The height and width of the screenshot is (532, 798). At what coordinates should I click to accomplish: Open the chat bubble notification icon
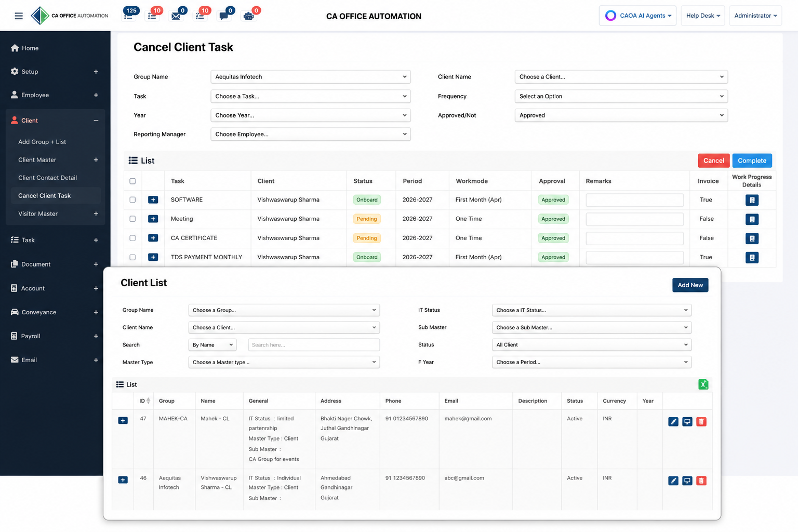tap(224, 16)
